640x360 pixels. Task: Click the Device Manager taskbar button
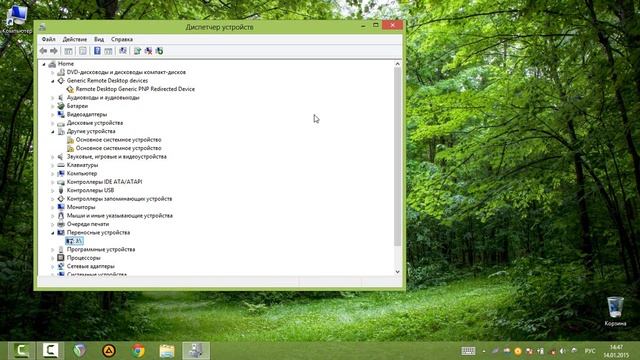pos(196,351)
